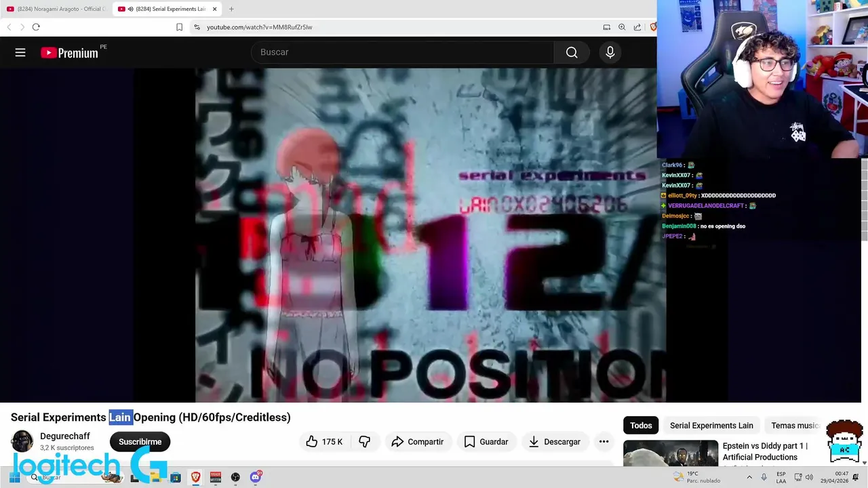
Task: Open Voicemeeter taskbar icon
Action: 215,477
